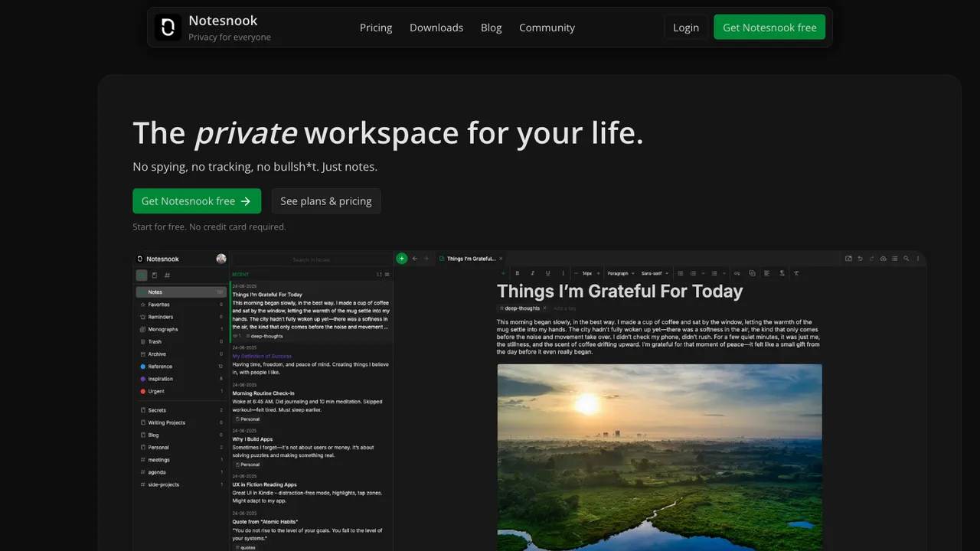Open note Quote from Atomic Habits
This screenshot has width=980, height=551.
point(312,530)
